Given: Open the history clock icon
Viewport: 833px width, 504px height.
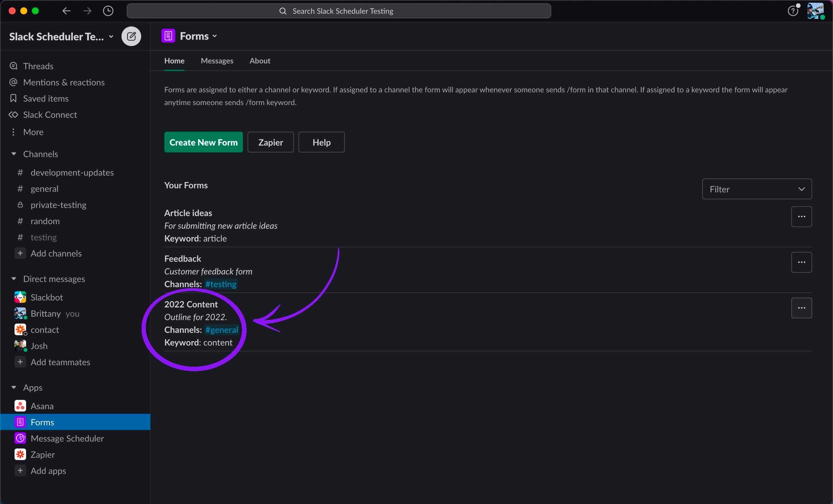Looking at the screenshot, I should (x=108, y=11).
